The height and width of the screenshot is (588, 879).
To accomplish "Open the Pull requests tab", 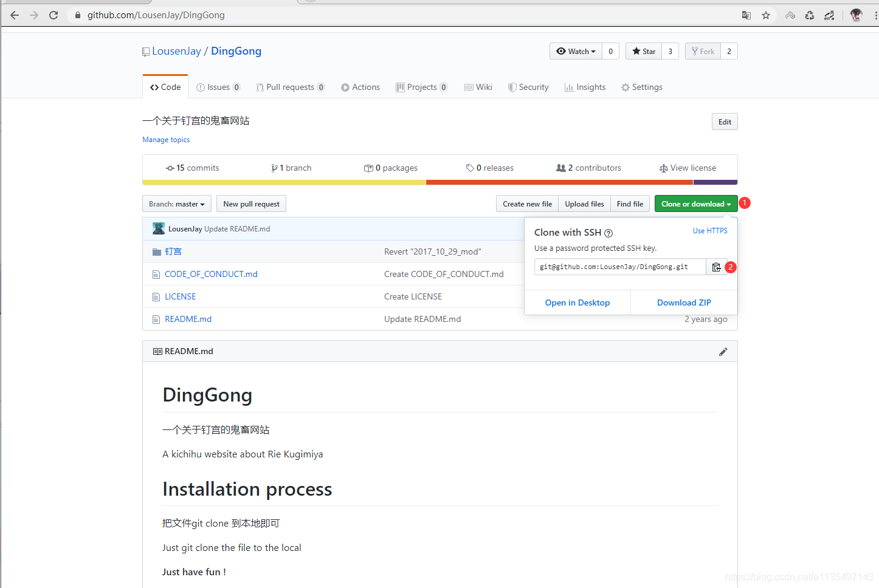I will tap(291, 87).
